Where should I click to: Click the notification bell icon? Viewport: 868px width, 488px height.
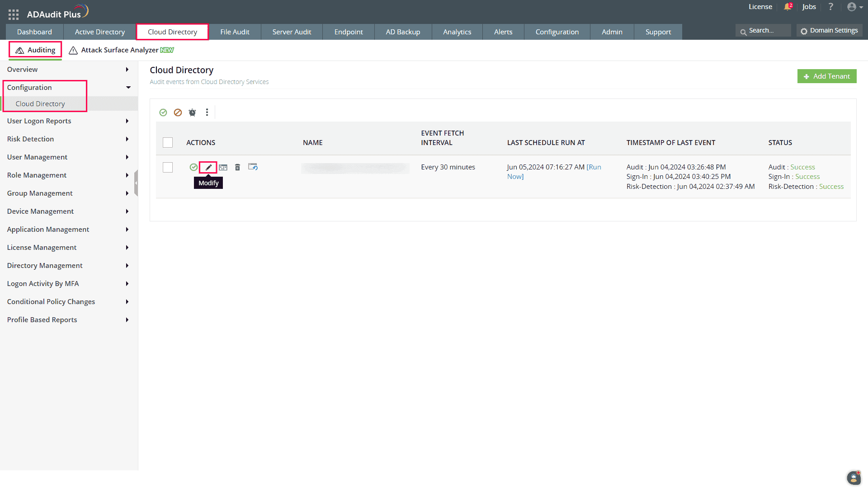click(788, 7)
